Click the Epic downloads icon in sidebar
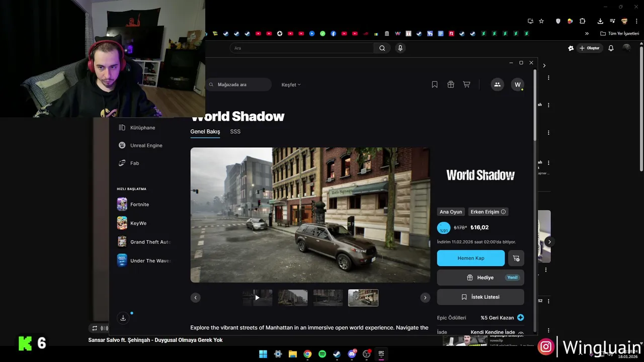 pos(123,318)
